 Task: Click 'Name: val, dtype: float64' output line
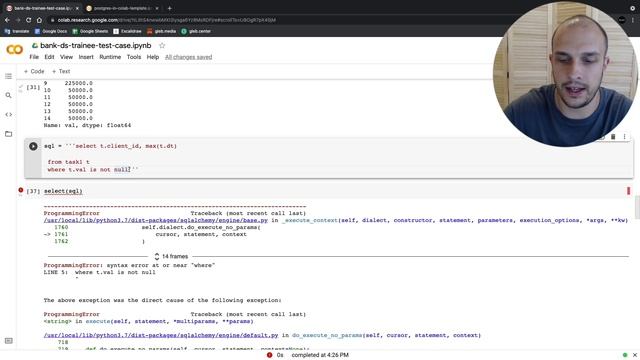87,125
